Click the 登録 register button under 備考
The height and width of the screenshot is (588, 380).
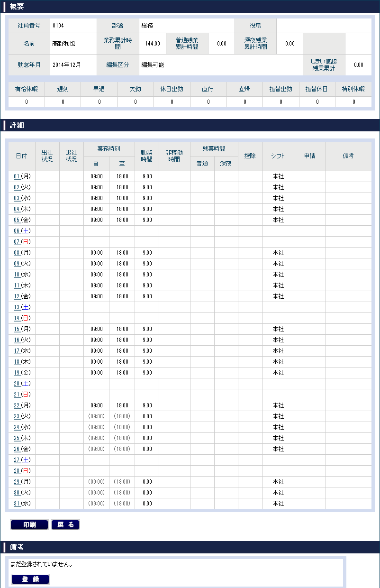tap(30, 579)
